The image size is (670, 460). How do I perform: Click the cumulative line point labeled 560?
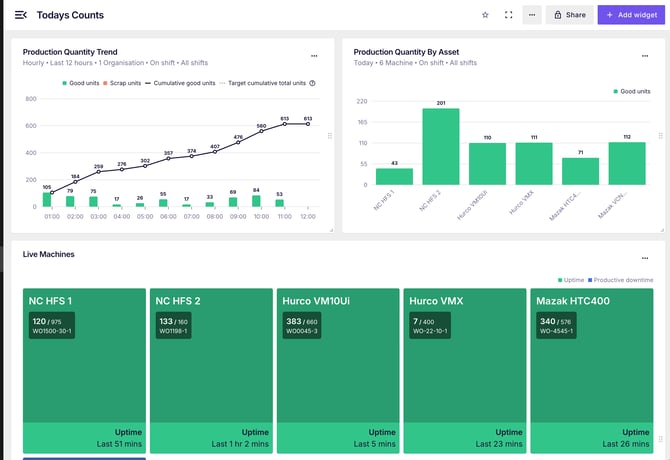(262, 131)
